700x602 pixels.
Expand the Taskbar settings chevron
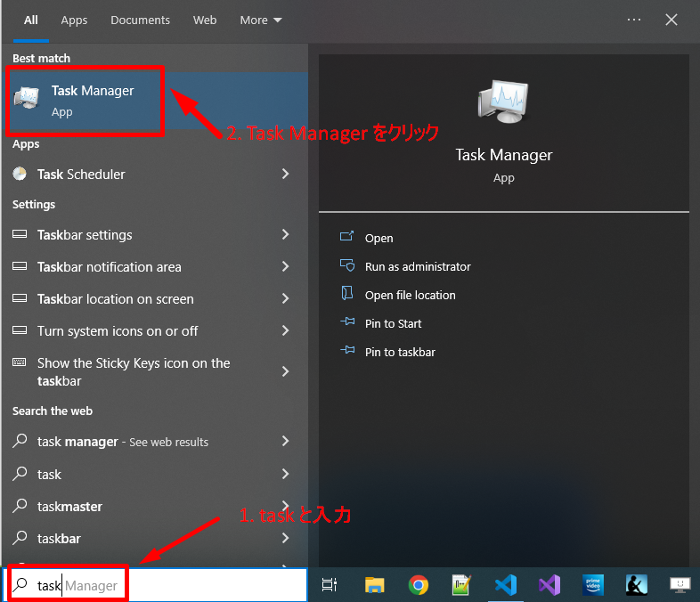(x=286, y=234)
